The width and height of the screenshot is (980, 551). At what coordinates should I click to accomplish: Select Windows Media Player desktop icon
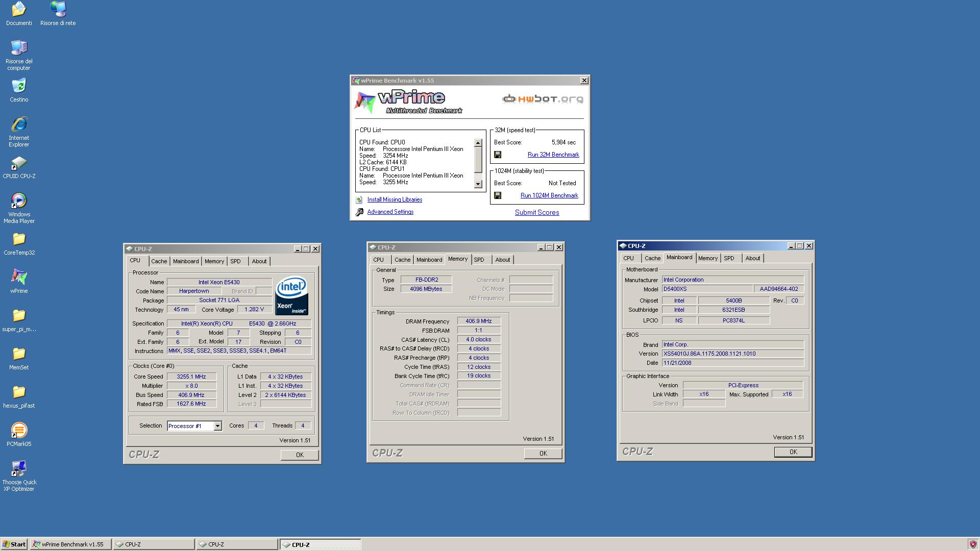(x=19, y=208)
